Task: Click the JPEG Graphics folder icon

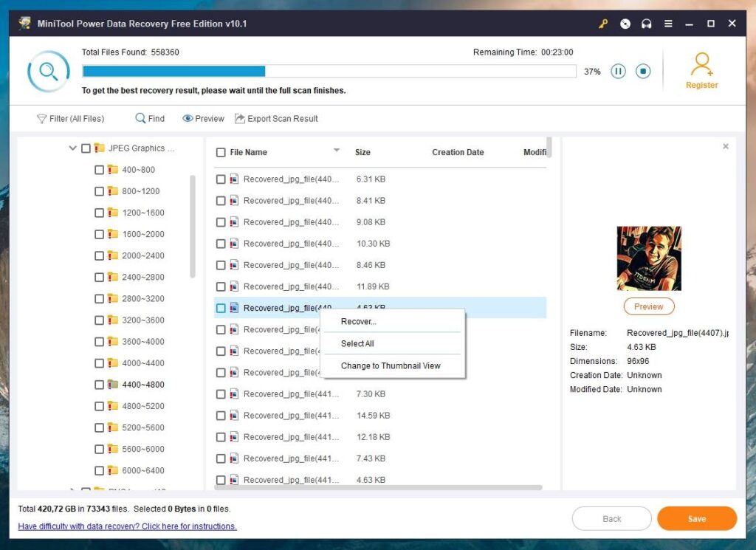Action: pos(100,148)
